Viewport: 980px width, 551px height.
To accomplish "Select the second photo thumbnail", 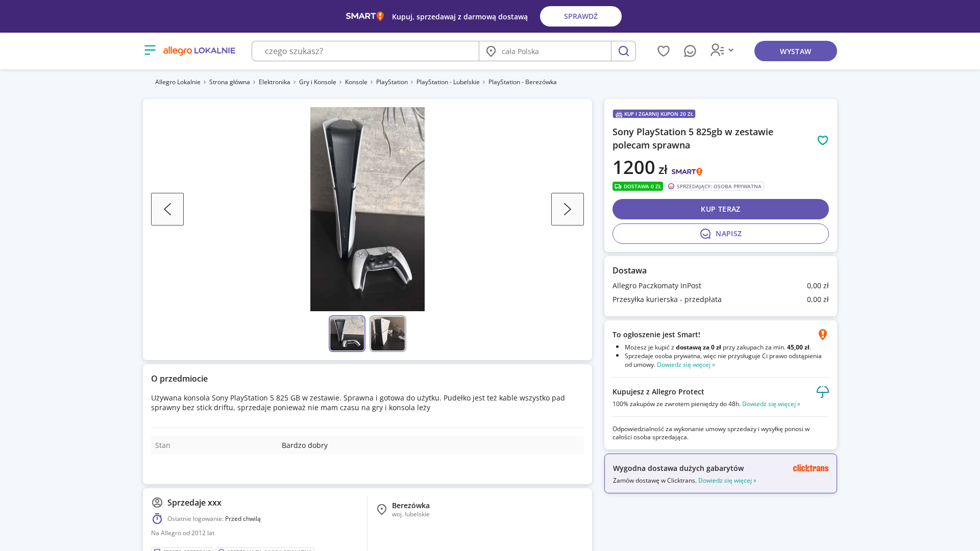I will tap(388, 334).
